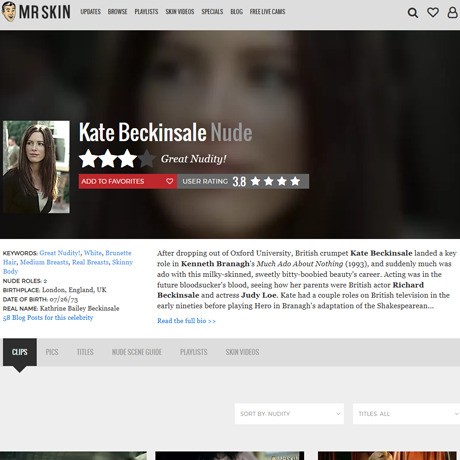Expand the Titles All dropdown

[x=406, y=414]
